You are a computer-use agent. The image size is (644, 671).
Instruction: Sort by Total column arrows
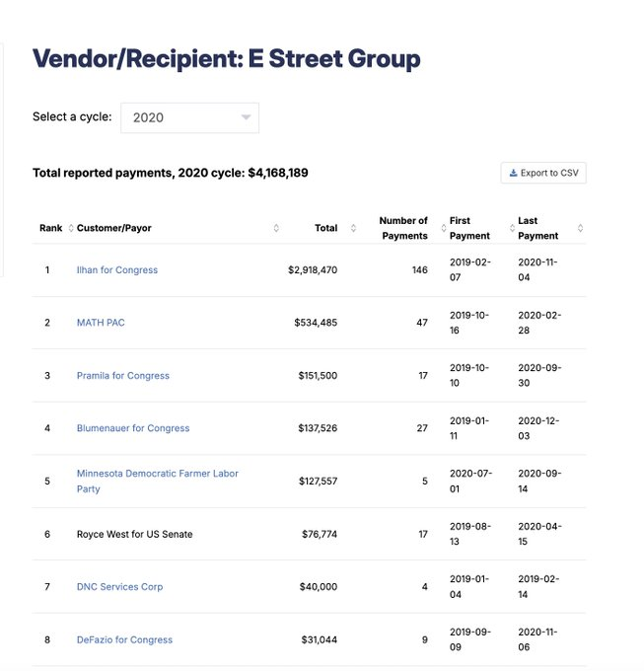click(353, 228)
